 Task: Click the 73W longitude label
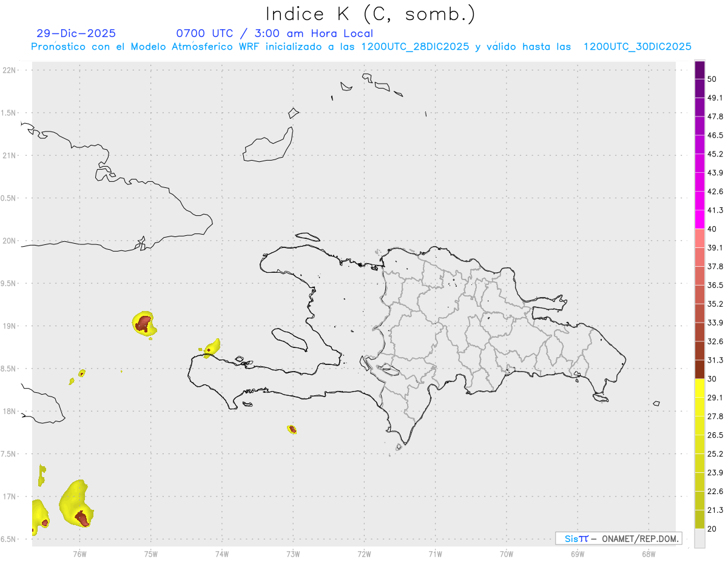293,553
